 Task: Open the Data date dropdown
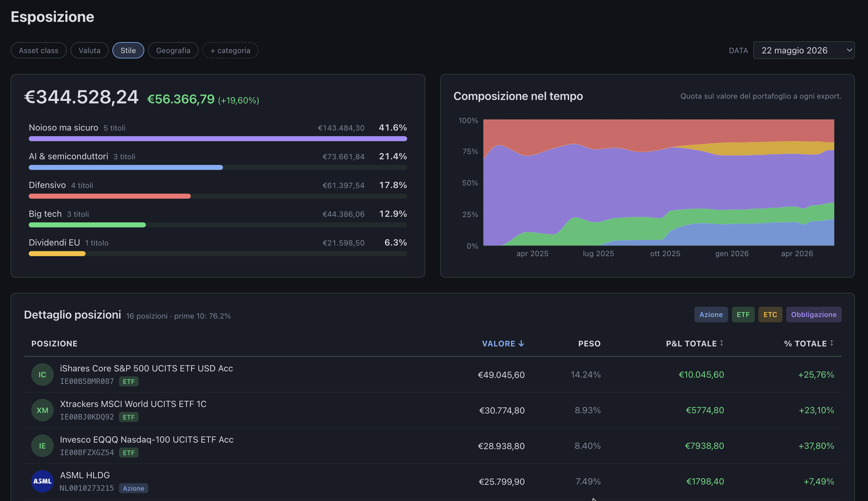[804, 50]
